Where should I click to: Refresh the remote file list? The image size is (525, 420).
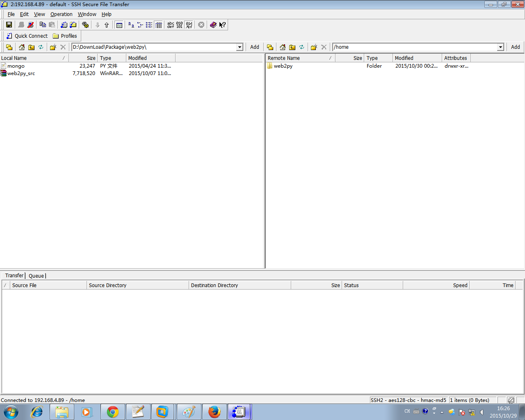(301, 47)
